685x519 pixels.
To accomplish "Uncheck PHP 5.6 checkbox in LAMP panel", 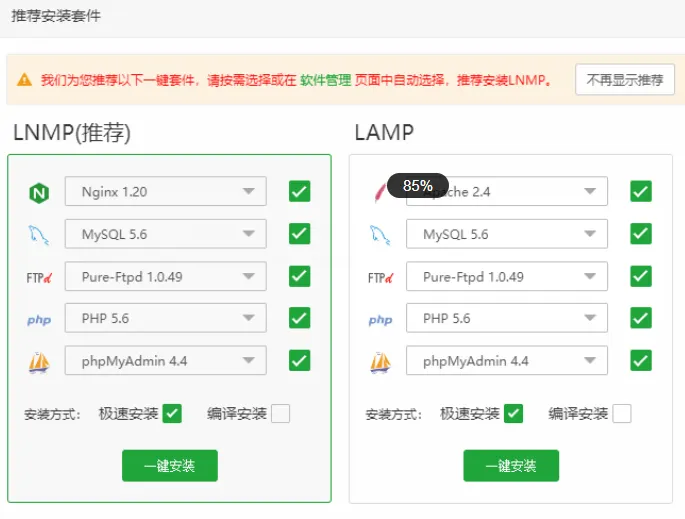I will point(641,318).
